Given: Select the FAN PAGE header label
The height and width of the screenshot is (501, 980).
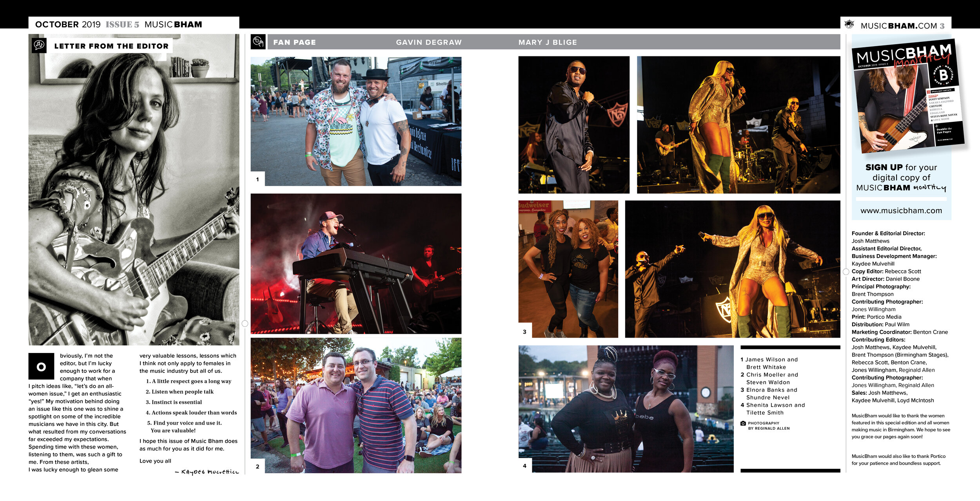Looking at the screenshot, I should [x=294, y=42].
